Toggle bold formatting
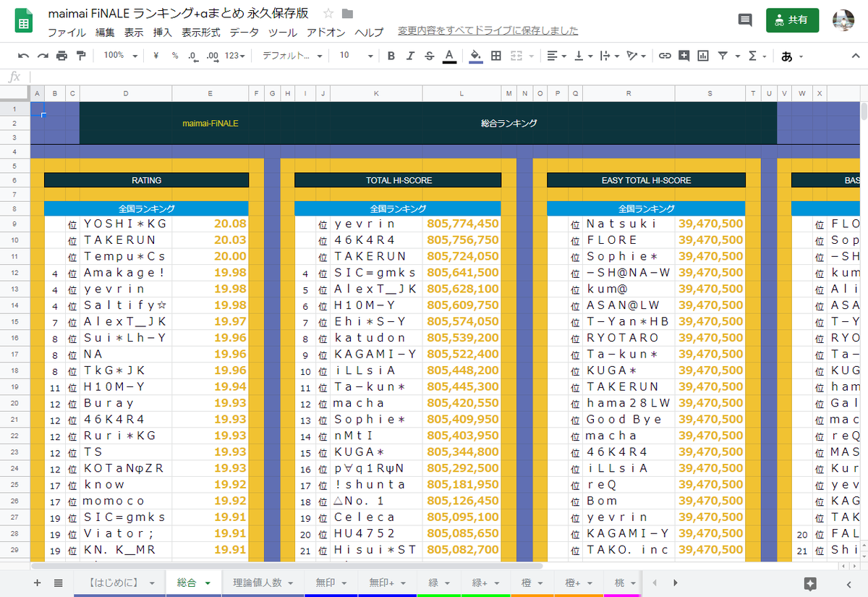 coord(391,56)
